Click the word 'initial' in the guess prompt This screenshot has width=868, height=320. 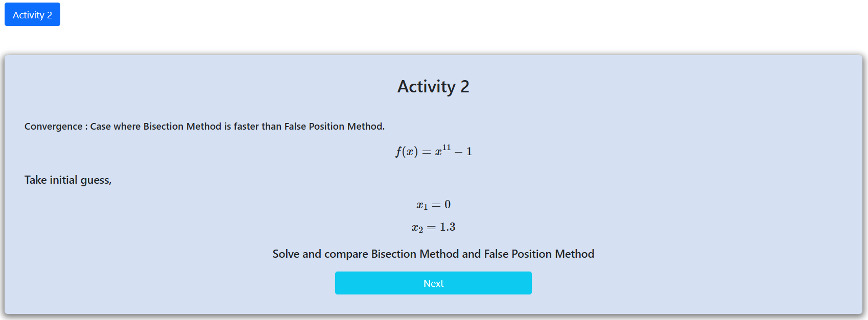[x=63, y=180]
